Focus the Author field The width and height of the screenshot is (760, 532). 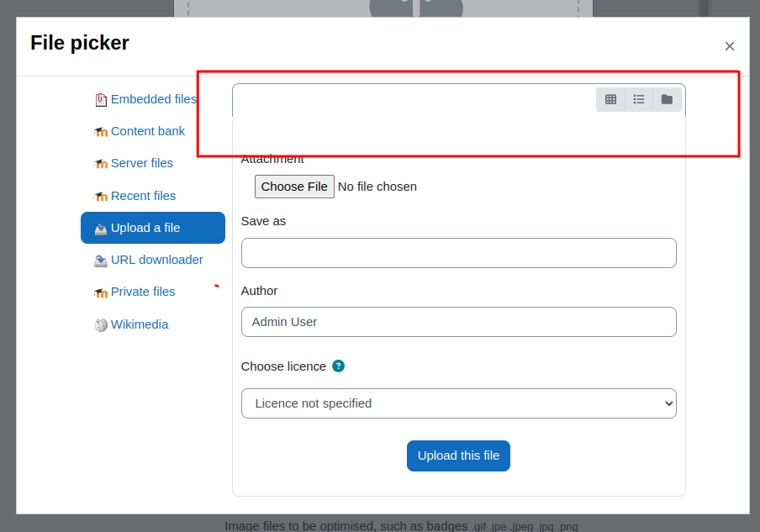point(458,322)
